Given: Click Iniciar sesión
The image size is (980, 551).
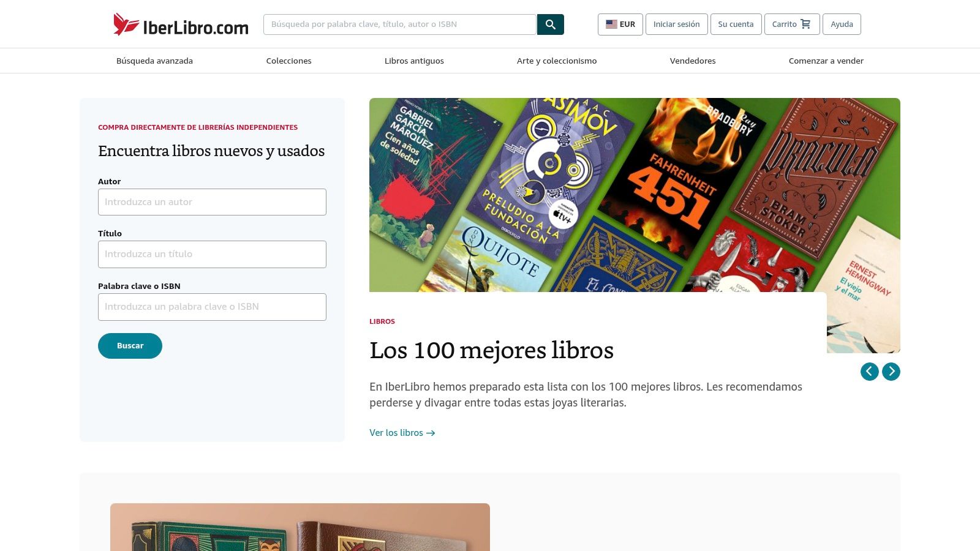Looking at the screenshot, I should click(676, 24).
